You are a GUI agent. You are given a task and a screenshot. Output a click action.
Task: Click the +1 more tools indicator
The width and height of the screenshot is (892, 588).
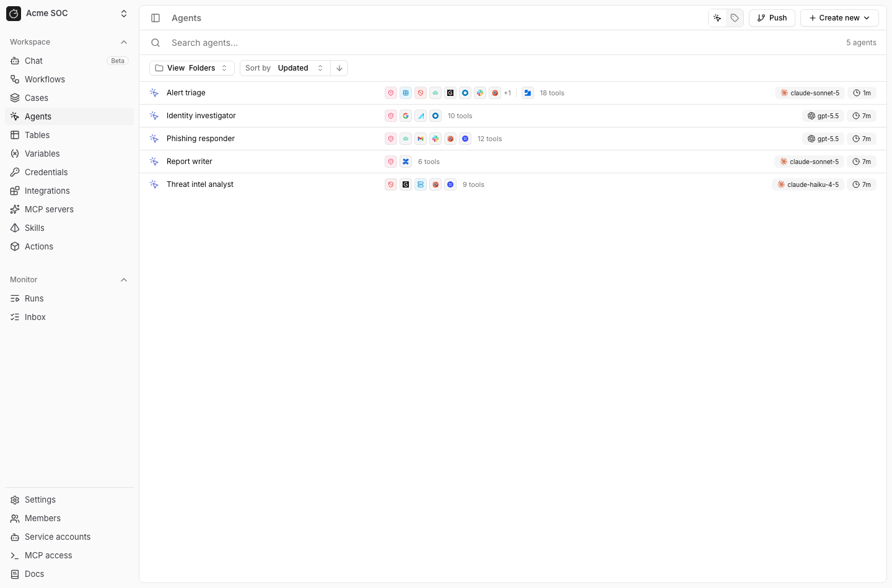click(507, 93)
